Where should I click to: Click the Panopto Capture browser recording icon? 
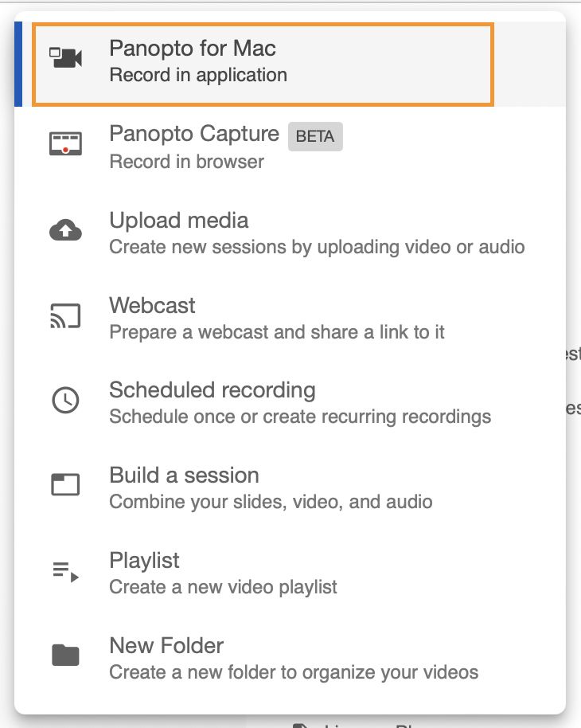coord(66,144)
